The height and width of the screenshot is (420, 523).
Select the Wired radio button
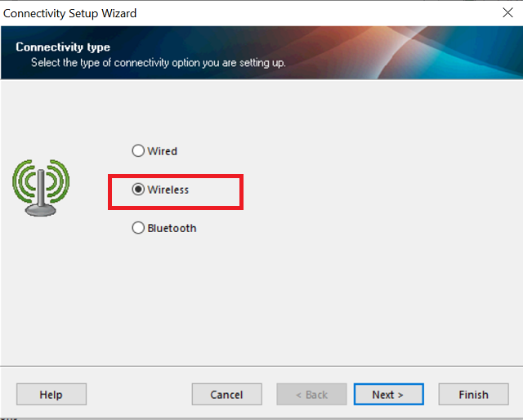(138, 151)
